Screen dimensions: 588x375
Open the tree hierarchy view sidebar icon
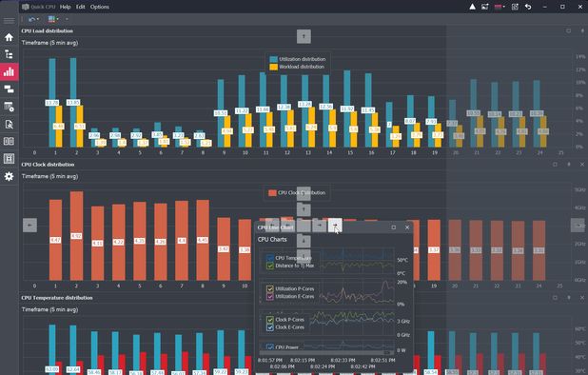coord(9,54)
